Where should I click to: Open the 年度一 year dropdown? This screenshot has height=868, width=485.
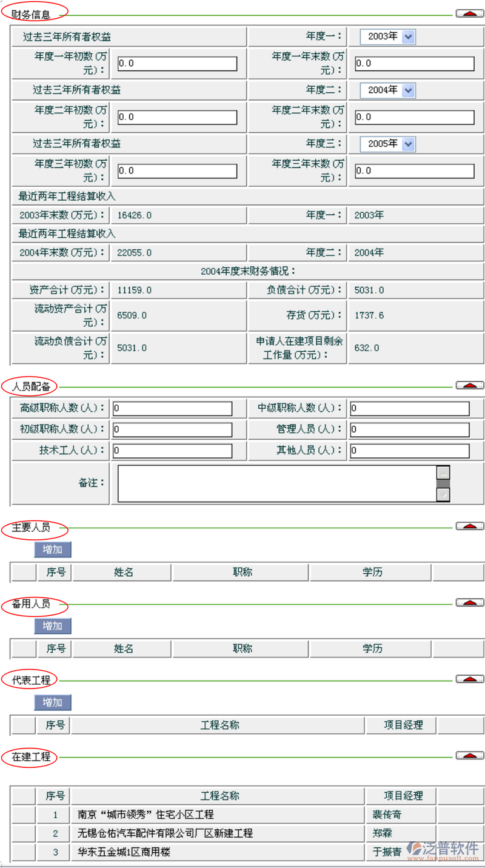point(408,37)
